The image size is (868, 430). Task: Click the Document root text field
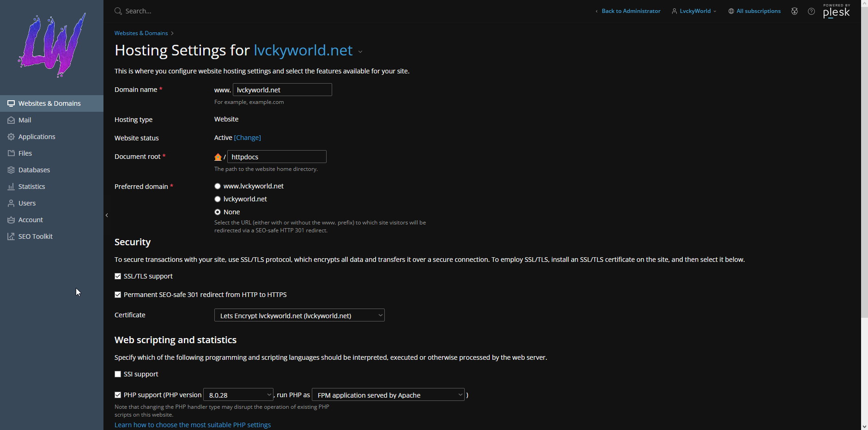277,157
